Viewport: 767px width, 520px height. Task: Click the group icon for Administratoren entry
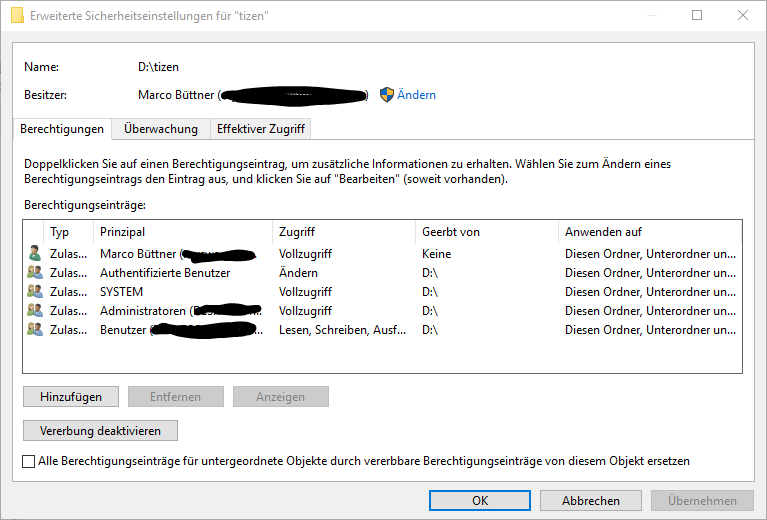coord(35,311)
